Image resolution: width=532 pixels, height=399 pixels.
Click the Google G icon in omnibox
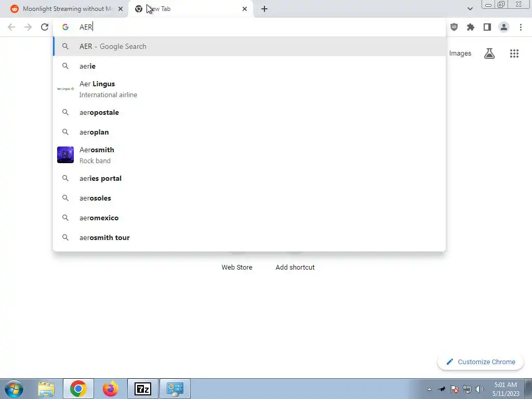[x=65, y=27]
